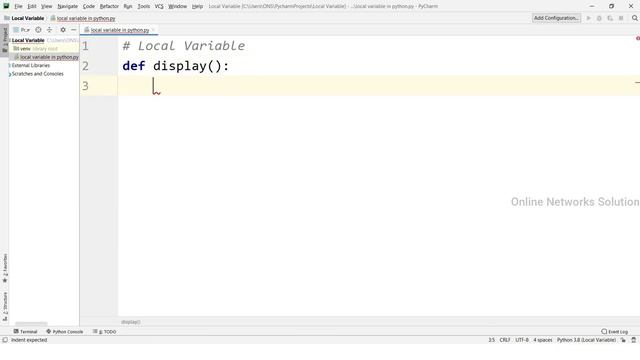Click Local Variable breadcrumb in navigation bar
Screen dimensions: 640x360
coord(28,18)
